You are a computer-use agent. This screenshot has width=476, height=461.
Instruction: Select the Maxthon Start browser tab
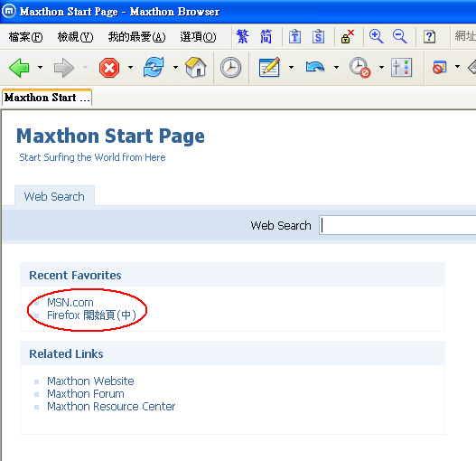(47, 98)
